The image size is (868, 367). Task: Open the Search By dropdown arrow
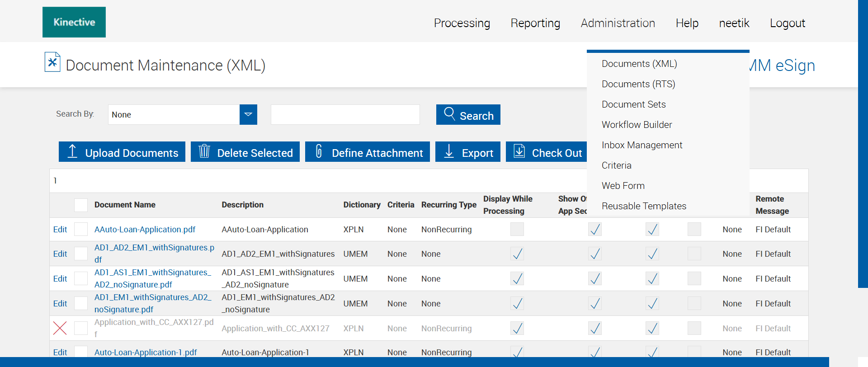[248, 115]
